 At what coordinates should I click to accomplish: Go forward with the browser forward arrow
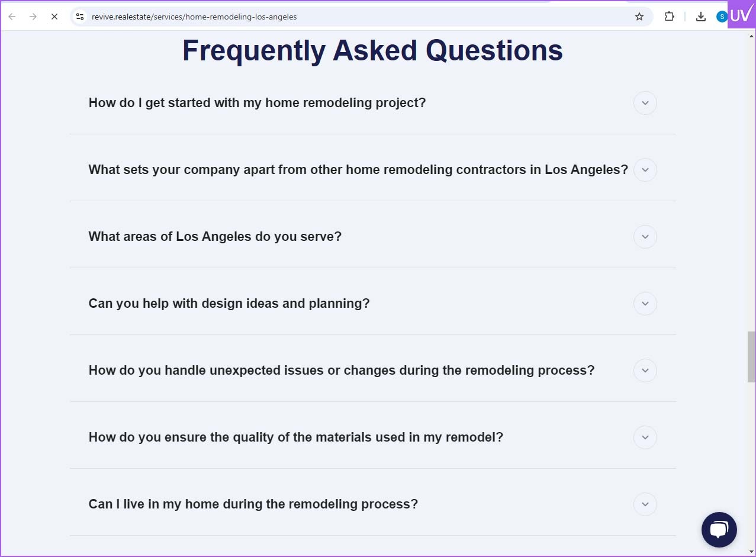33,17
